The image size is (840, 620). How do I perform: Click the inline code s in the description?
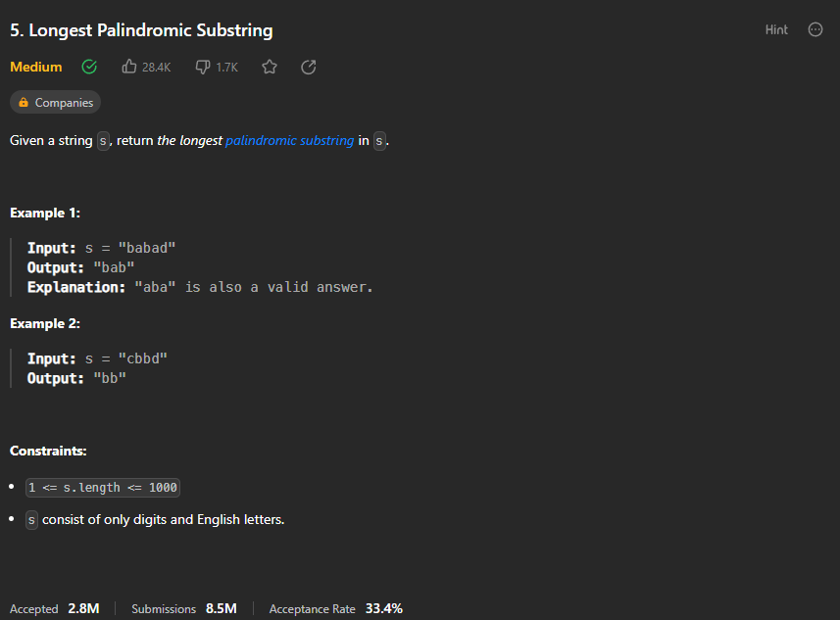pos(103,140)
